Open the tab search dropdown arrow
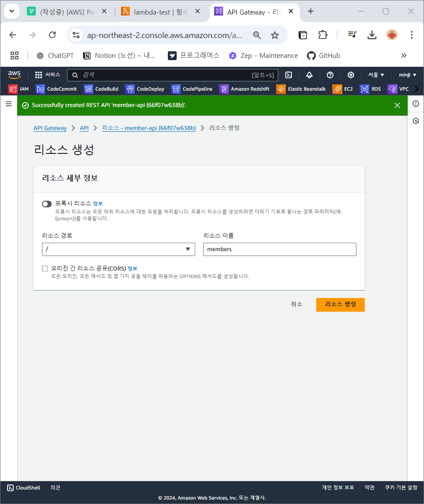 (11, 11)
